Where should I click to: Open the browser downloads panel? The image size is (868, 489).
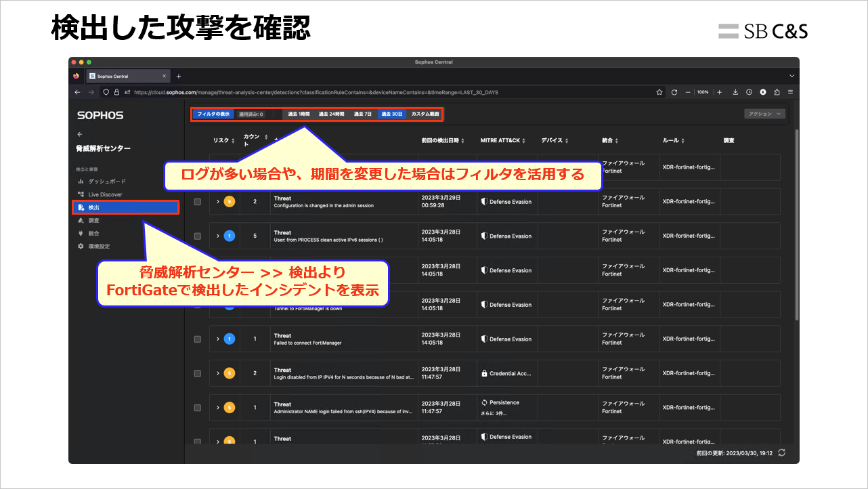pyautogui.click(x=735, y=92)
